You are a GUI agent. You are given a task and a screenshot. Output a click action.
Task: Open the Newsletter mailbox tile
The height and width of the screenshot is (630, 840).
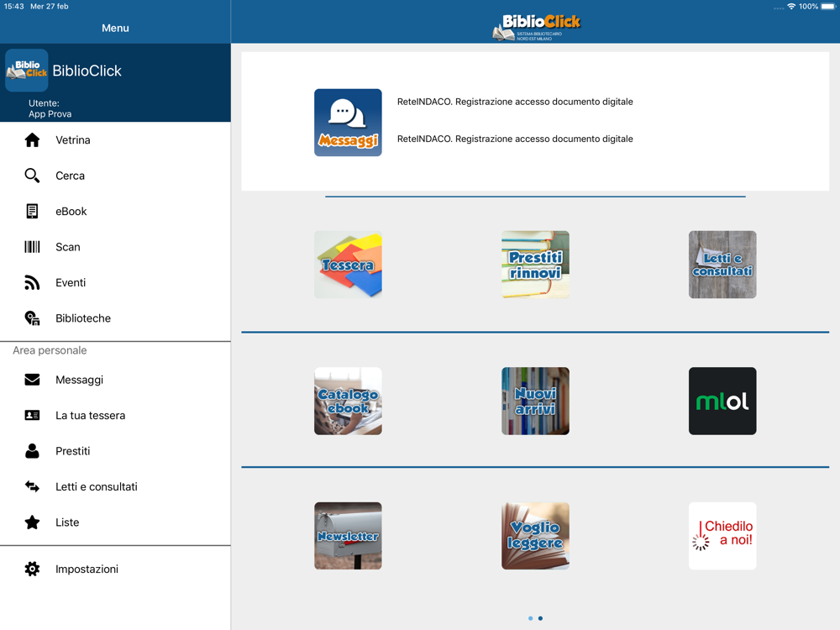[x=348, y=536]
